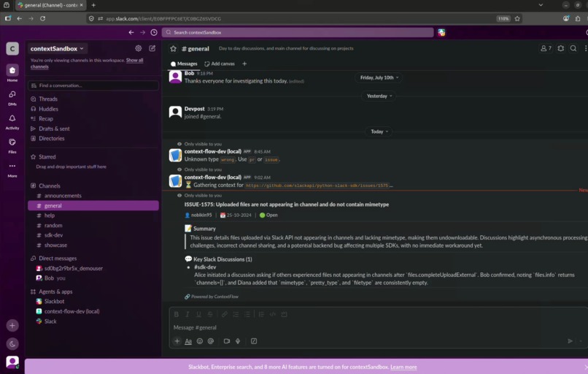The image size is (588, 374).
Task: Run a slash shortcut in composer
Action: coord(254,341)
